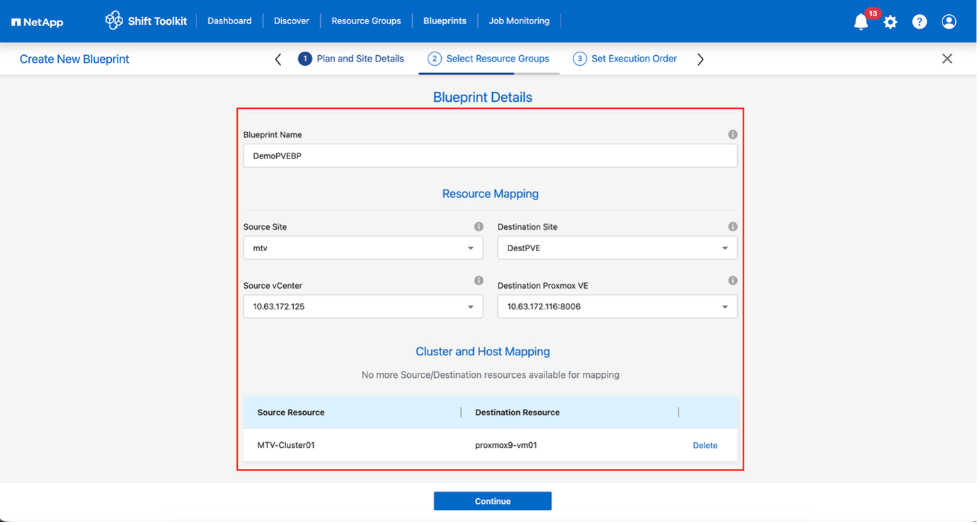Open the Job Monitoring menu item

(519, 21)
